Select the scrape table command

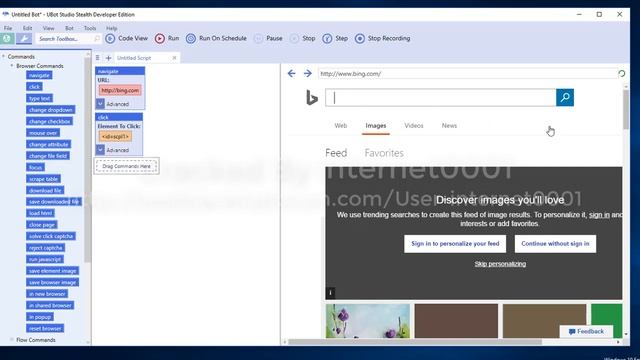pyautogui.click(x=43, y=179)
